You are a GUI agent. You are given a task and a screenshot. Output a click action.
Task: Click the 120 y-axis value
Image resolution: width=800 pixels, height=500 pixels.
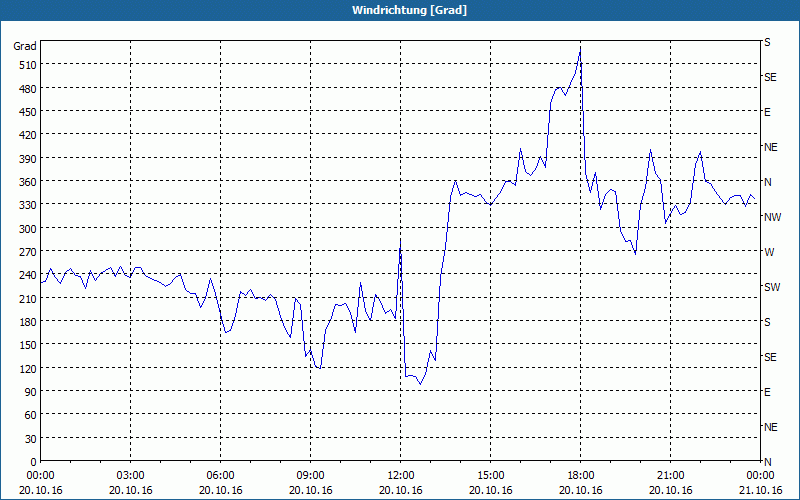(28, 369)
